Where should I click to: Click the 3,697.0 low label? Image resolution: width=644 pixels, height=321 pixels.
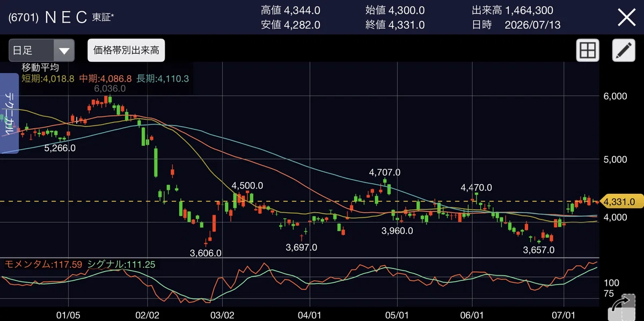click(x=302, y=247)
